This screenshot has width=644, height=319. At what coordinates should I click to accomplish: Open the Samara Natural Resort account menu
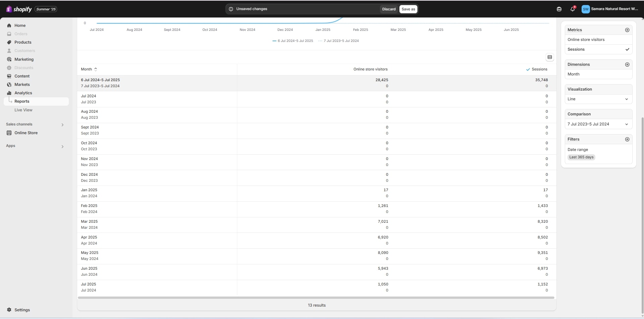tap(610, 9)
